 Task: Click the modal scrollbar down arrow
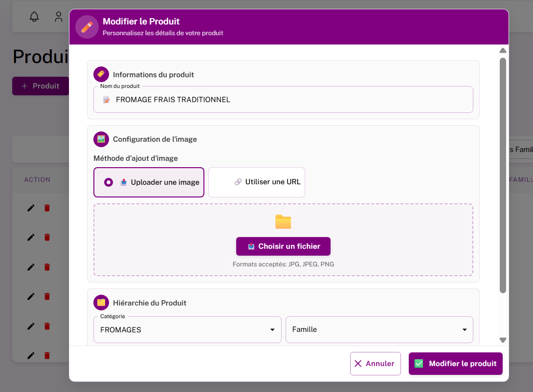(x=503, y=340)
